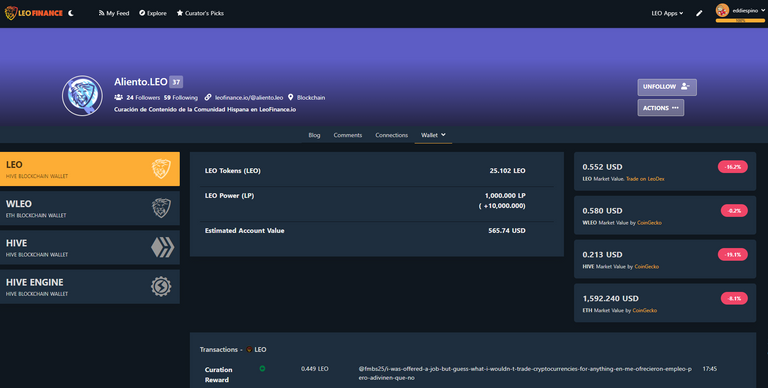The height and width of the screenshot is (388, 768).
Task: View the 24 Followers list
Action: tap(143, 97)
